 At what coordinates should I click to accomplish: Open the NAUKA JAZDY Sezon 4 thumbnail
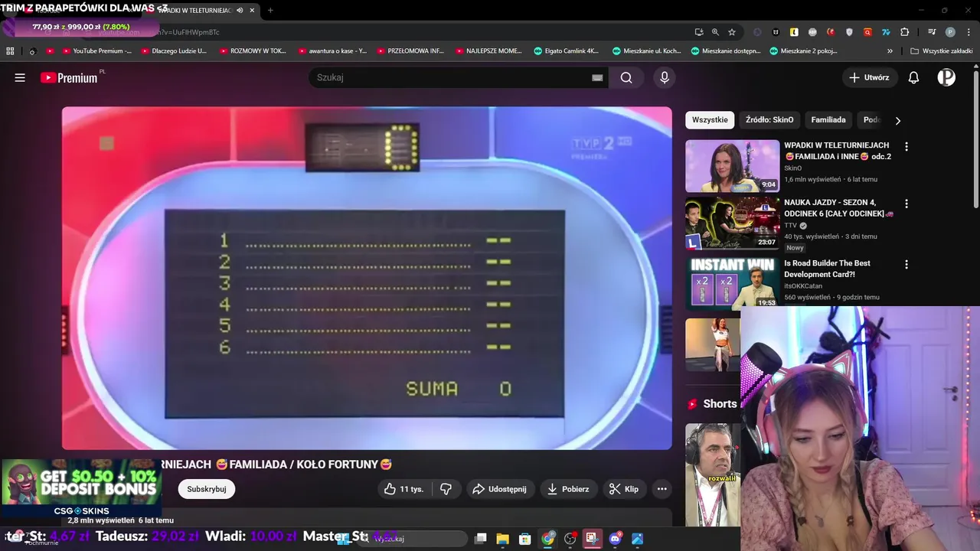click(x=732, y=224)
